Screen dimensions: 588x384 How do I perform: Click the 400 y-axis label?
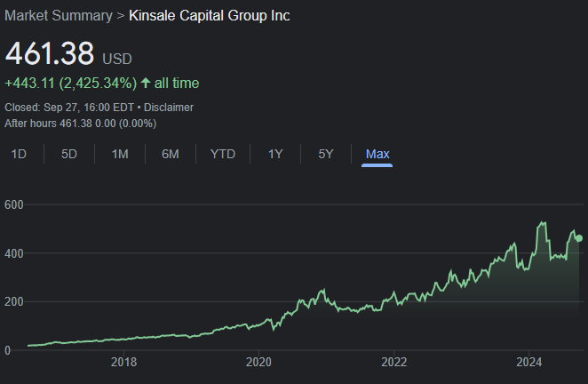tap(14, 253)
